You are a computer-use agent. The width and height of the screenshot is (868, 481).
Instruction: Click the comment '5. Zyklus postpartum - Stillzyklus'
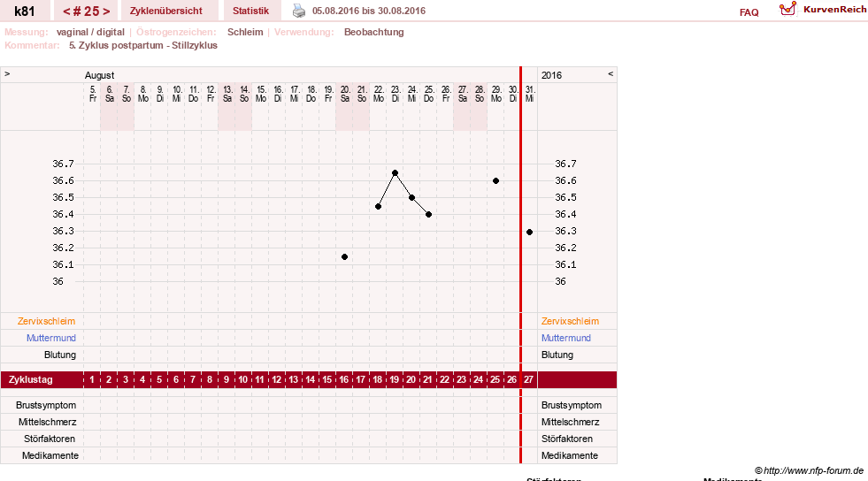point(143,45)
